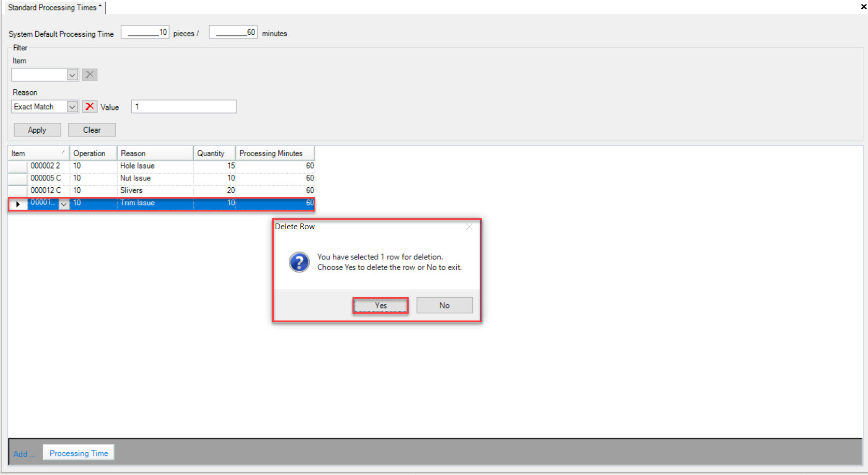Click processing minutes 60 in Slivers row
The width and height of the screenshot is (868, 475).
click(275, 190)
